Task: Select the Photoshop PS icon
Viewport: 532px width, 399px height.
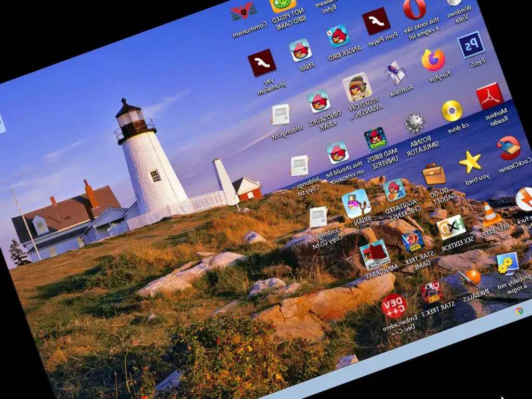Action: (x=471, y=45)
